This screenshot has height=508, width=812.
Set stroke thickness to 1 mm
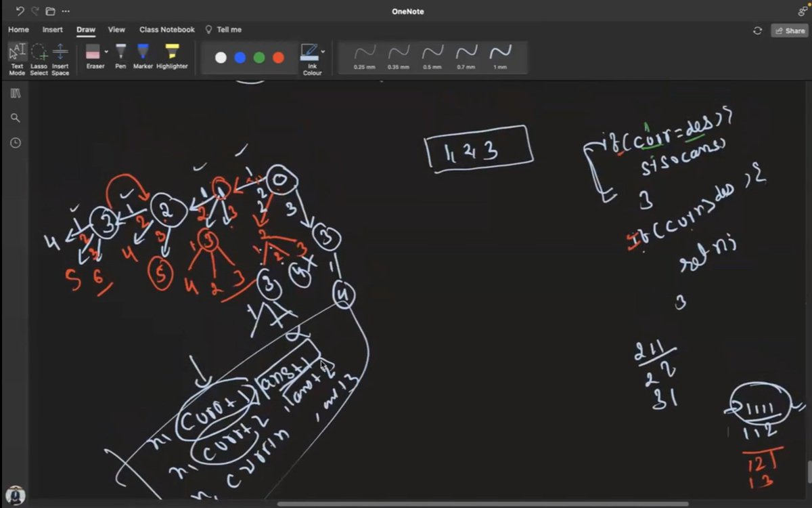[500, 57]
